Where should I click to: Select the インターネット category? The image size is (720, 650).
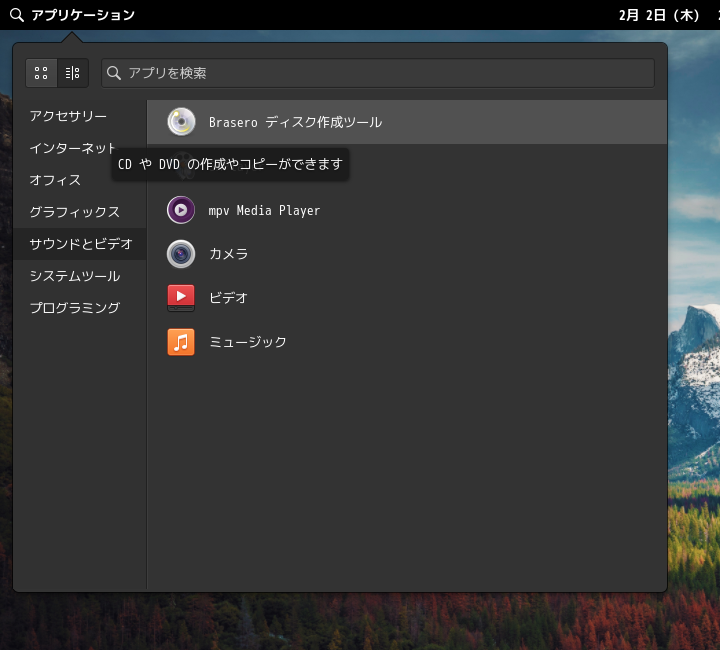(x=80, y=148)
